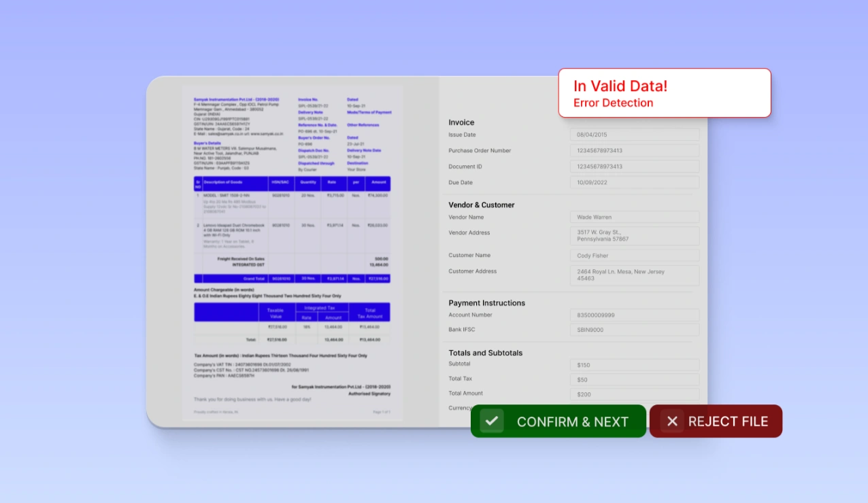Select the Customer Name field showing Cody Fisher
Screen dimensions: 868x503
coord(634,255)
